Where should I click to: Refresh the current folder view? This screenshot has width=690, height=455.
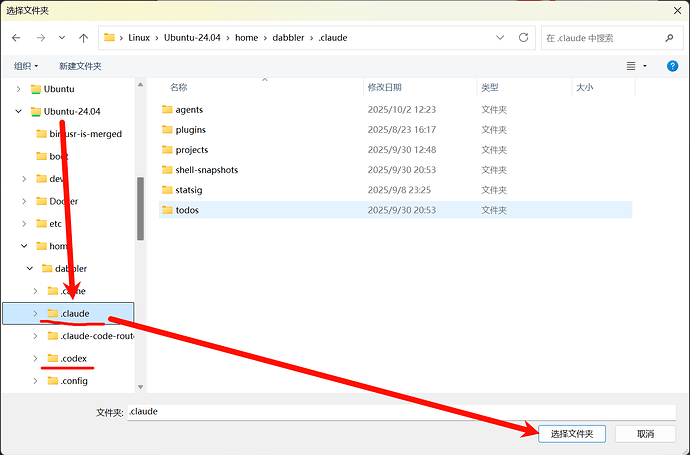pos(523,38)
